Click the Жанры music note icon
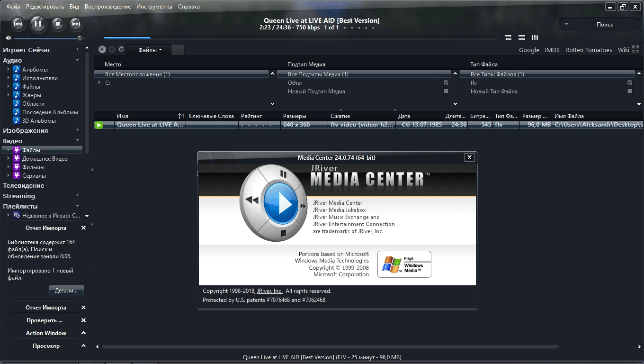This screenshot has height=364, width=644. pyautogui.click(x=17, y=95)
